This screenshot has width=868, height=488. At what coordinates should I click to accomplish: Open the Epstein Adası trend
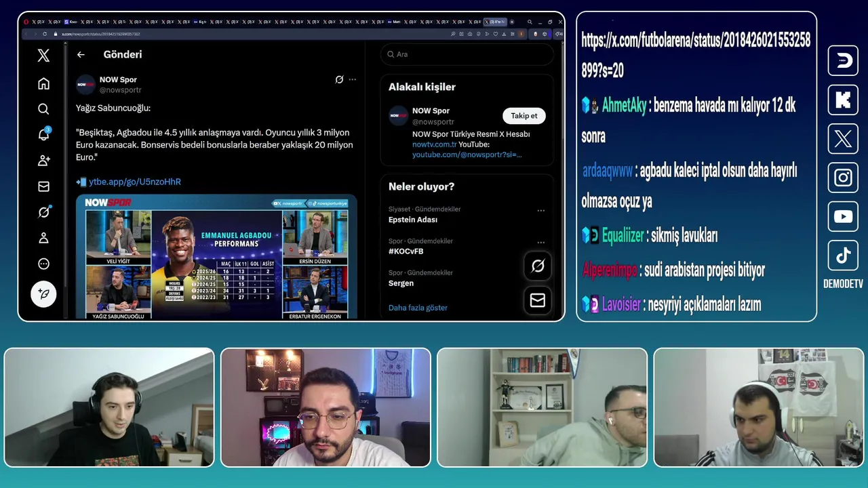click(413, 220)
